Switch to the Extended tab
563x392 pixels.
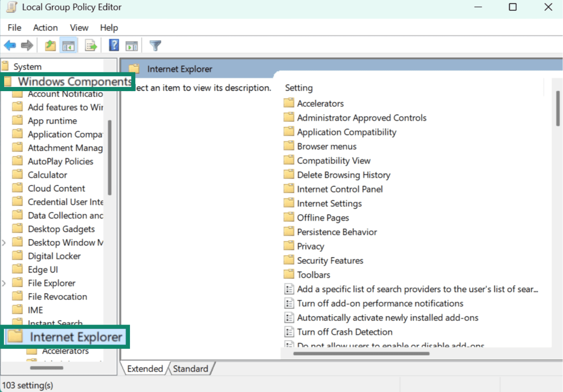145,369
